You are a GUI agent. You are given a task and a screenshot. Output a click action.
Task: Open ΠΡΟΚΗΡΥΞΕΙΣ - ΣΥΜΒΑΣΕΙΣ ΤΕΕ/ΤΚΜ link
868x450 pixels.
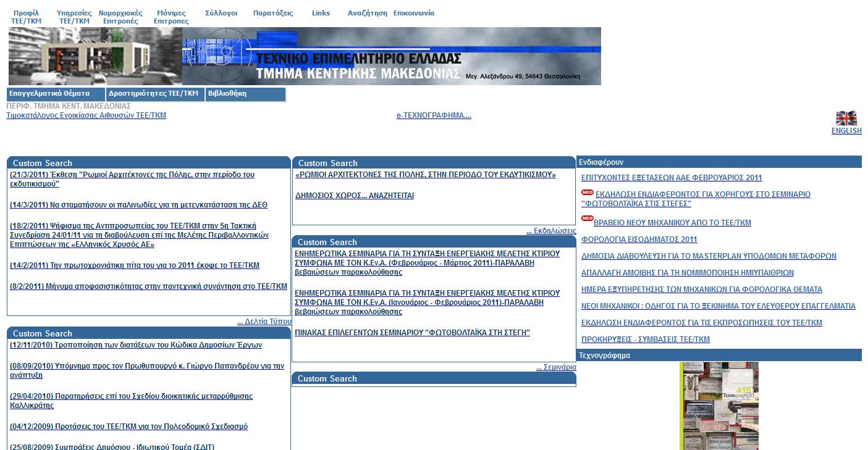(x=645, y=340)
